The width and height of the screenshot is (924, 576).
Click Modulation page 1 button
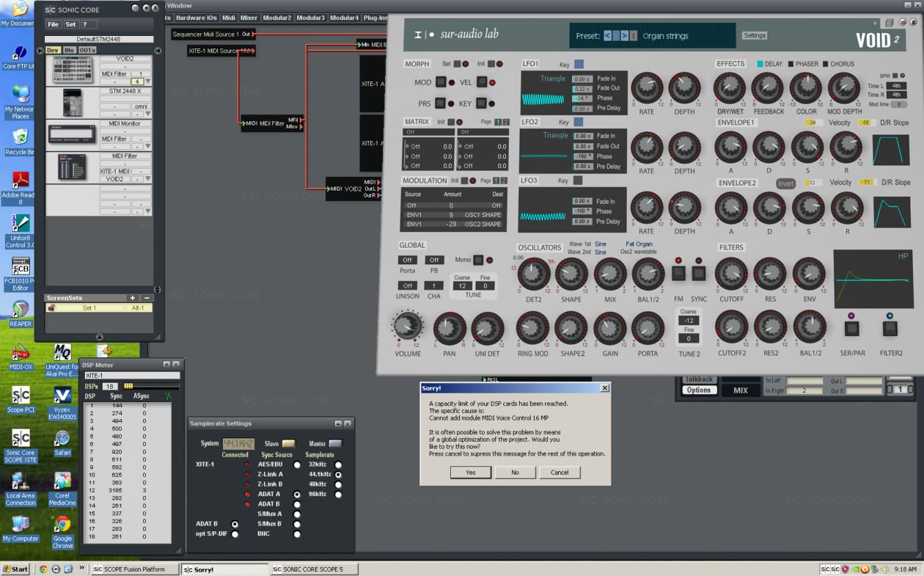498,181
